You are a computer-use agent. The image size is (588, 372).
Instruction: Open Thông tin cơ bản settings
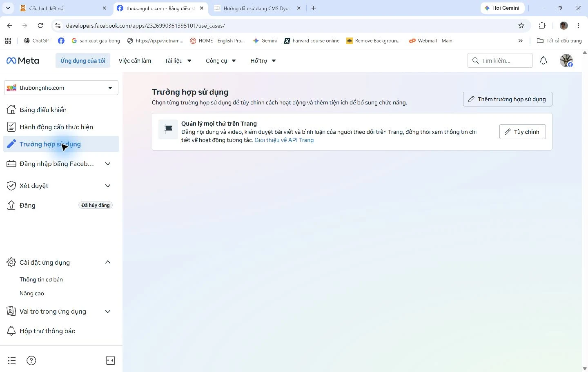[41, 279]
